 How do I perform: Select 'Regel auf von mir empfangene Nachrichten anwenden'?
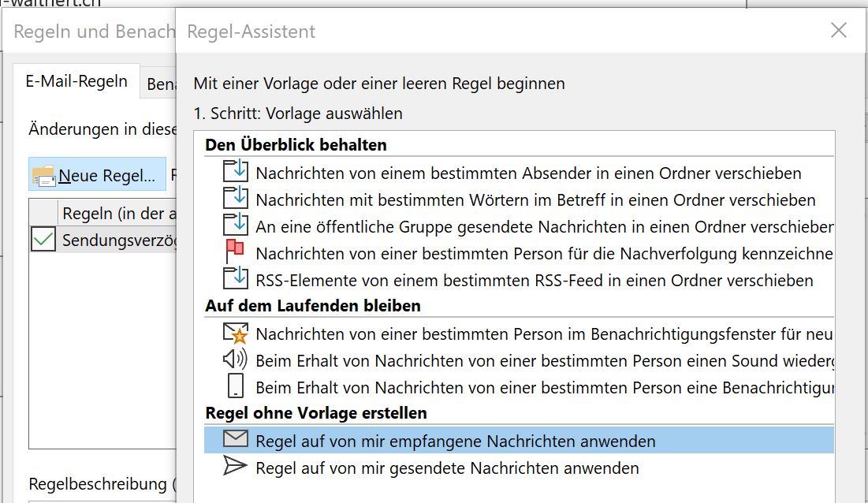pos(519,441)
